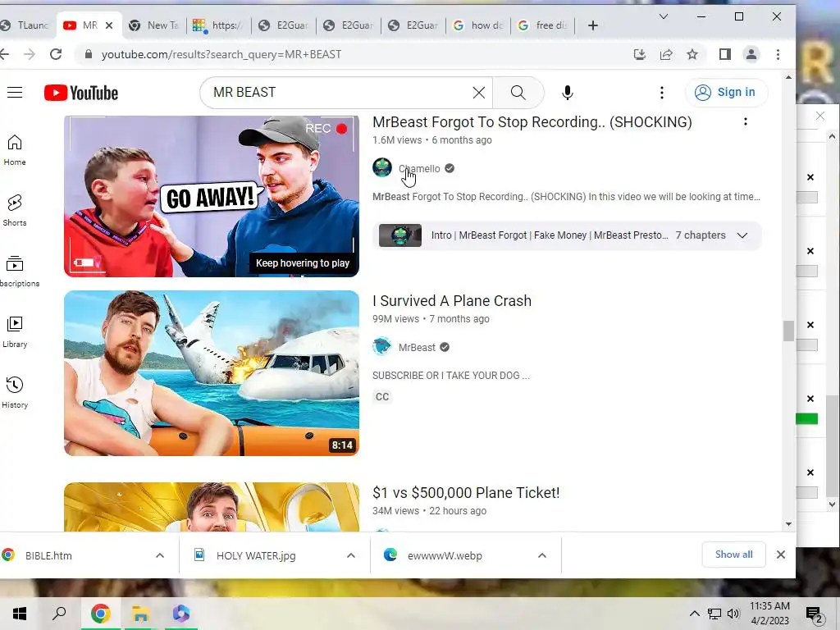Viewport: 840px width, 630px height.
Task: Go forward in browser history
Action: (29, 54)
